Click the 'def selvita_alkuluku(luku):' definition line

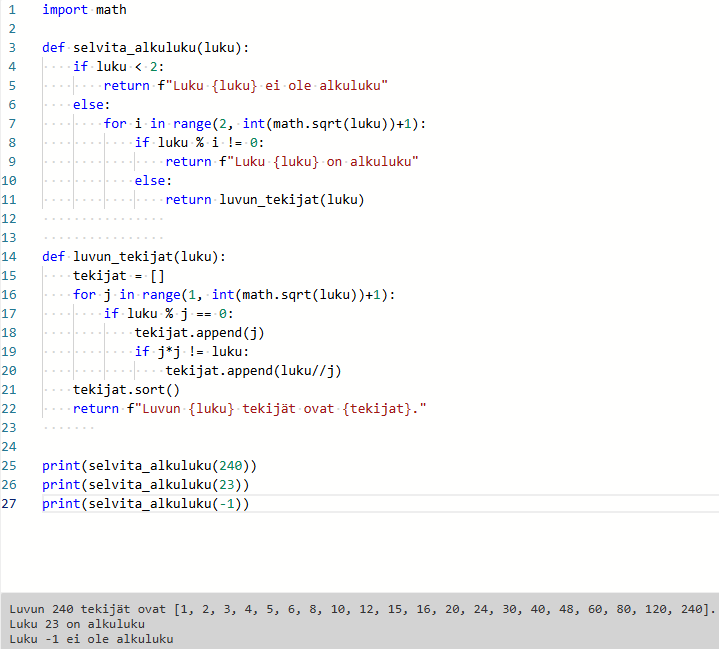coord(145,48)
